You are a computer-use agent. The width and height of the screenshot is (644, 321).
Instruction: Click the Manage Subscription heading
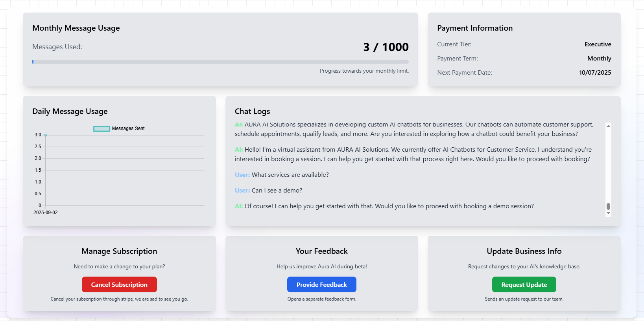(119, 251)
